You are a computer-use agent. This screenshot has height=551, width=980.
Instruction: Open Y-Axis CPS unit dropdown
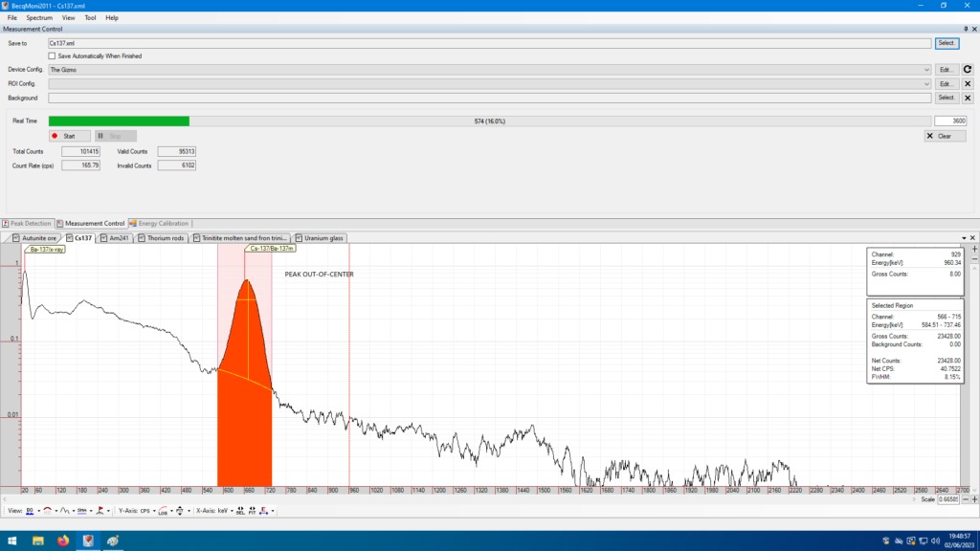click(x=154, y=511)
